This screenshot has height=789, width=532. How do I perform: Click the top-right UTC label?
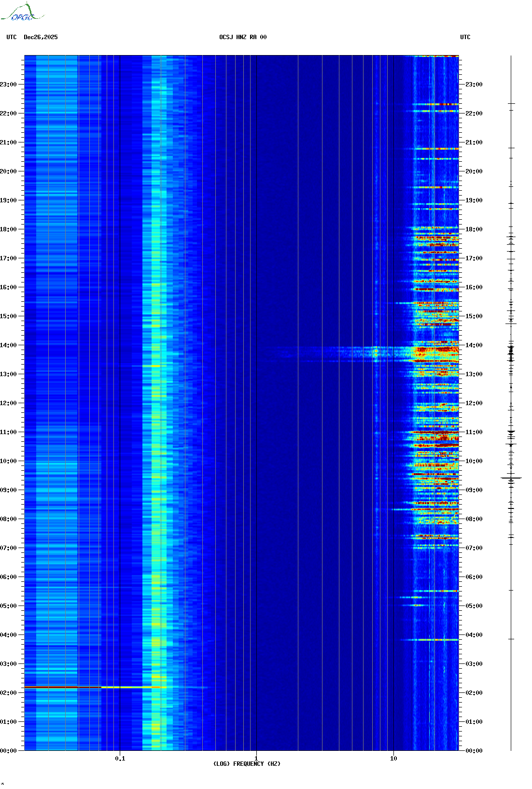[x=465, y=37]
